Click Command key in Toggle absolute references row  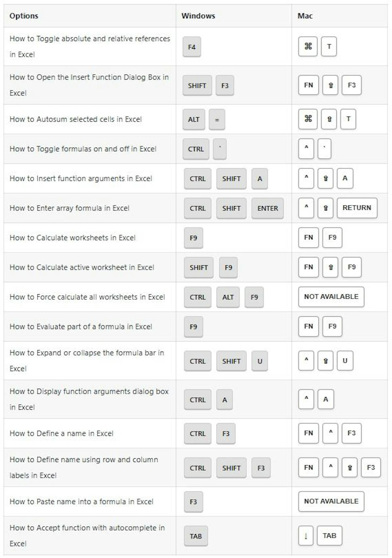308,46
